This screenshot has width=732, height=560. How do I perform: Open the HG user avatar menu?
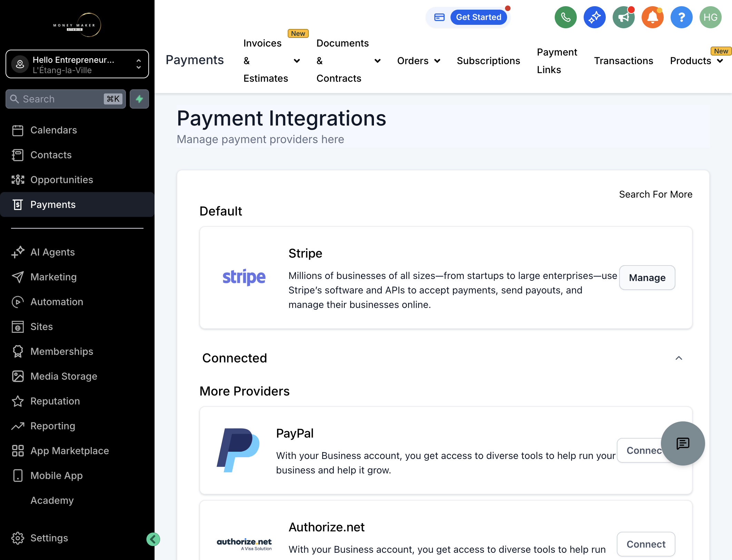[710, 17]
